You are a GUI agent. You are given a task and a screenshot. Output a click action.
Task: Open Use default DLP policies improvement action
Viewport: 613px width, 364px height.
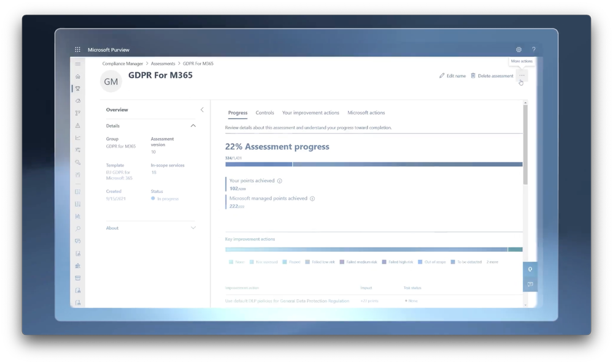287,301
